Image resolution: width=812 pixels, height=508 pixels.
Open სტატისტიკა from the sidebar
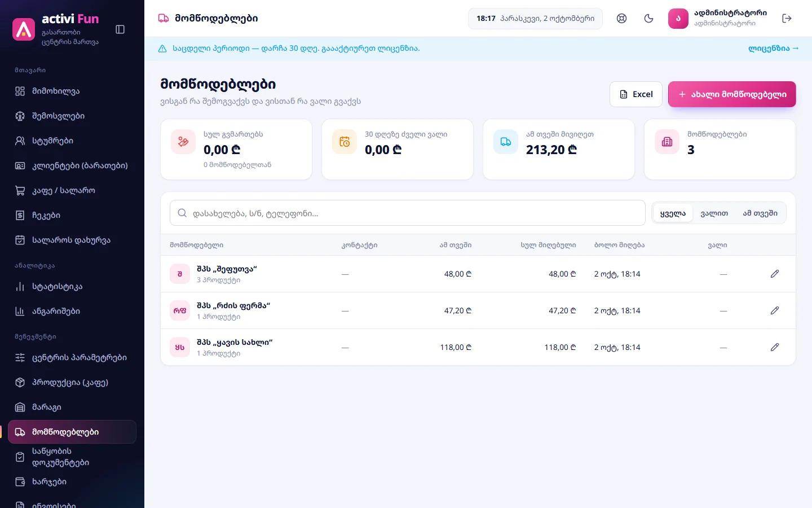(x=72, y=286)
